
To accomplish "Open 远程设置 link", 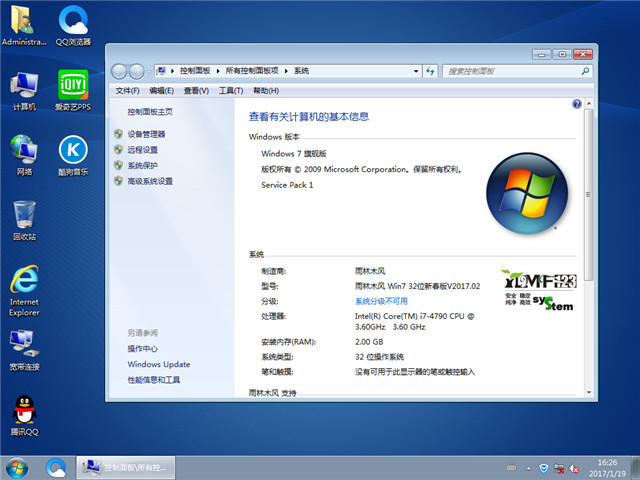I will tap(142, 150).
